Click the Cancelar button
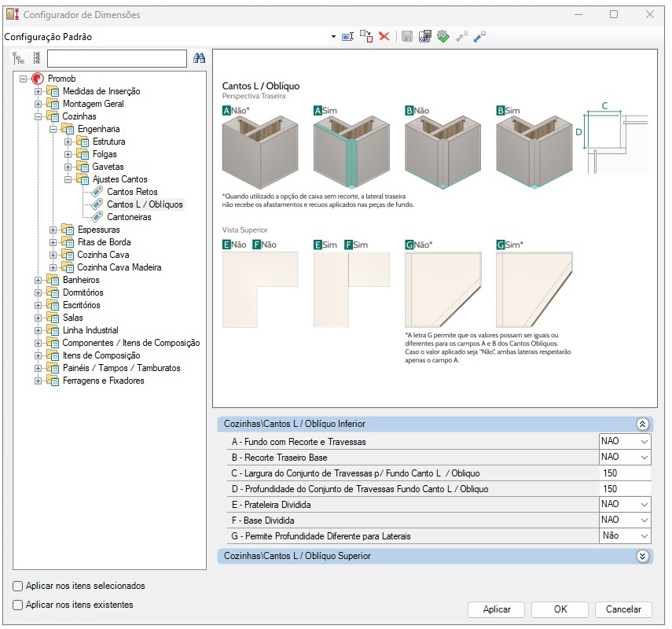Screen dimensions: 672x629 point(623,609)
